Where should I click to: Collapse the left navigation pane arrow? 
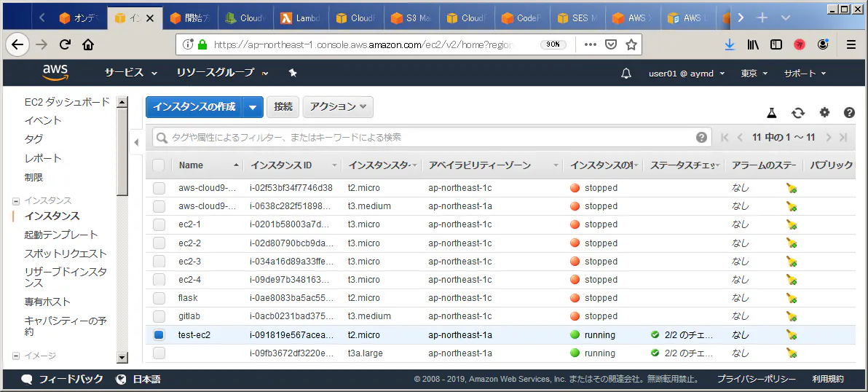click(x=136, y=142)
